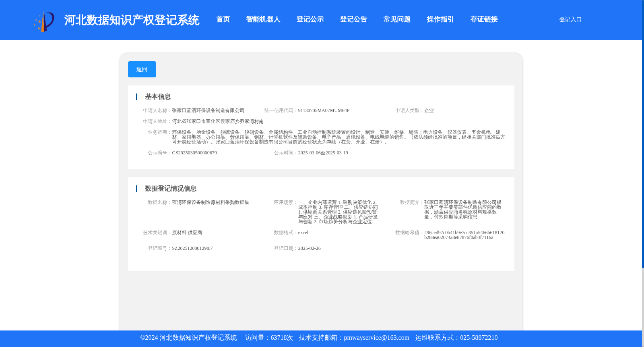Select publicity period 2025-03-06至2025-03-19
The height and width of the screenshot is (347, 644).
pos(323,153)
